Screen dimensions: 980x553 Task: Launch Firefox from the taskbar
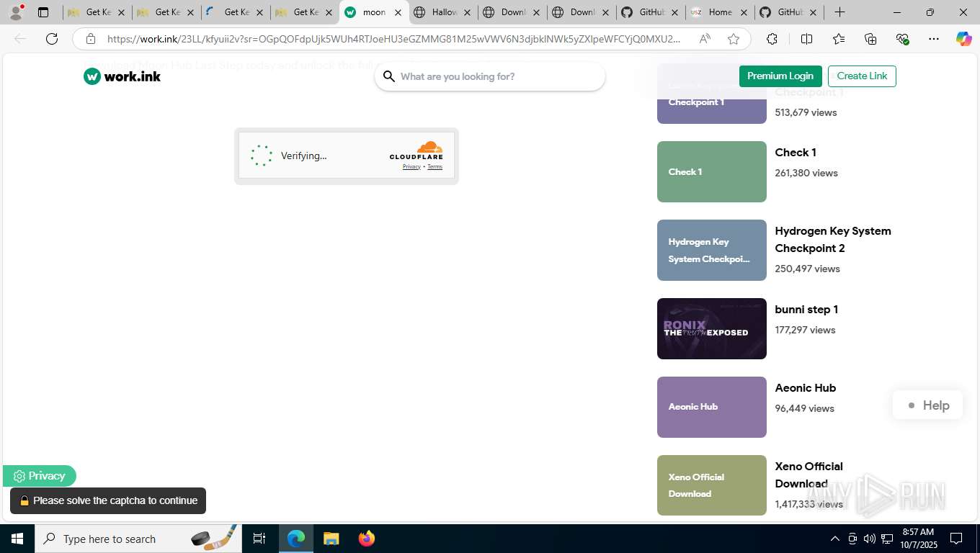(x=366, y=539)
